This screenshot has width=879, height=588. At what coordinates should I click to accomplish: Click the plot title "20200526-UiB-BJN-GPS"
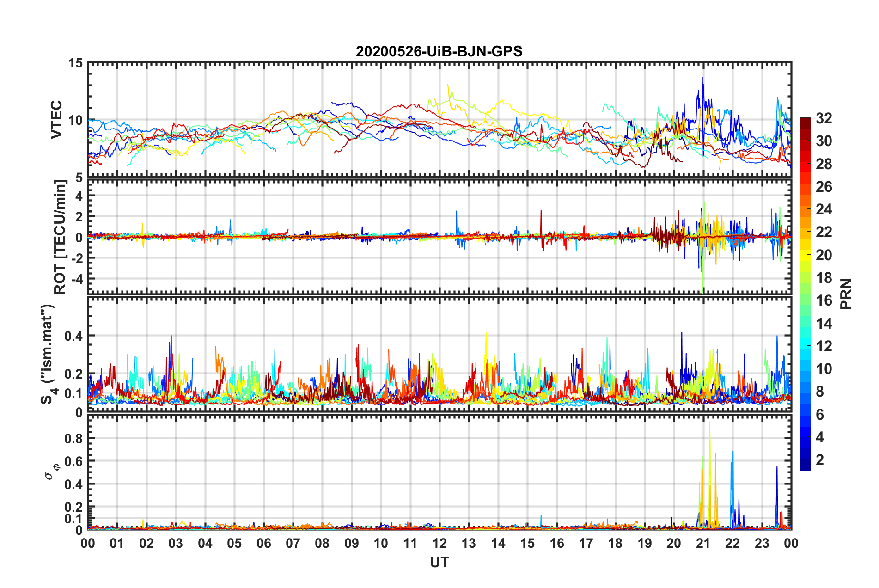coord(439,51)
